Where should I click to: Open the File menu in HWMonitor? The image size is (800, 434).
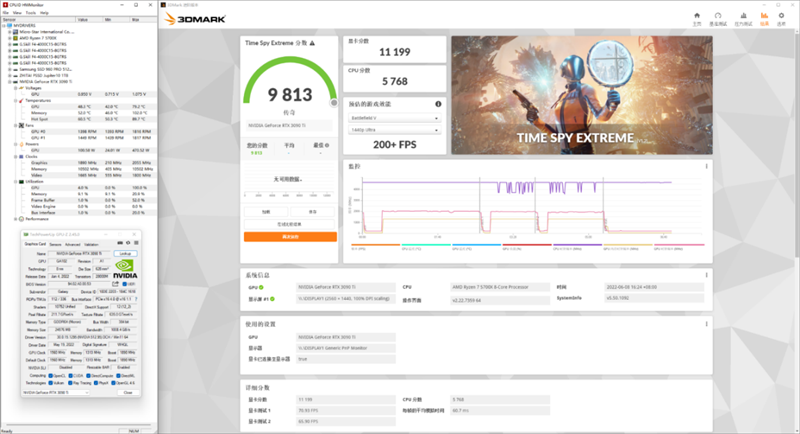tap(6, 12)
